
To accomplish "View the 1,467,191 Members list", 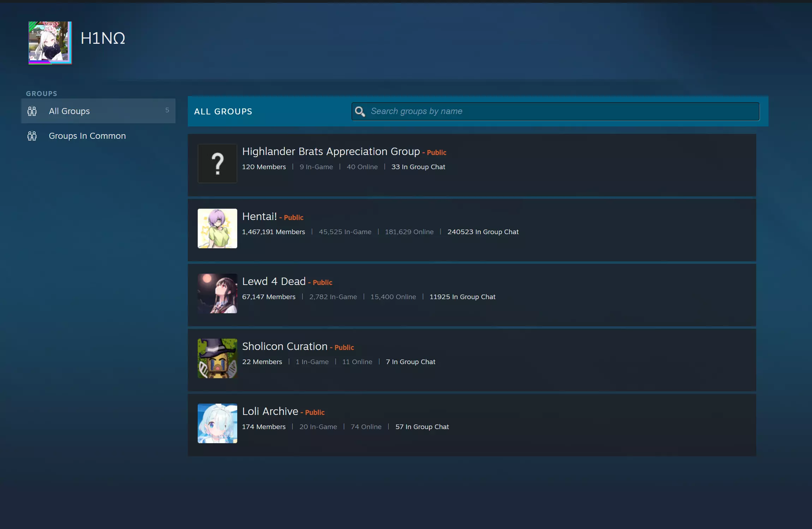I will pyautogui.click(x=274, y=232).
